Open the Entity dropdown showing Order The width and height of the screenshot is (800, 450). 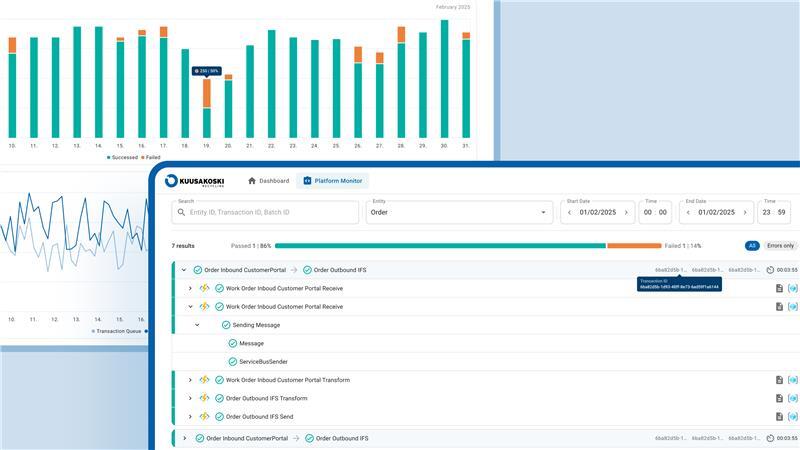(x=459, y=213)
